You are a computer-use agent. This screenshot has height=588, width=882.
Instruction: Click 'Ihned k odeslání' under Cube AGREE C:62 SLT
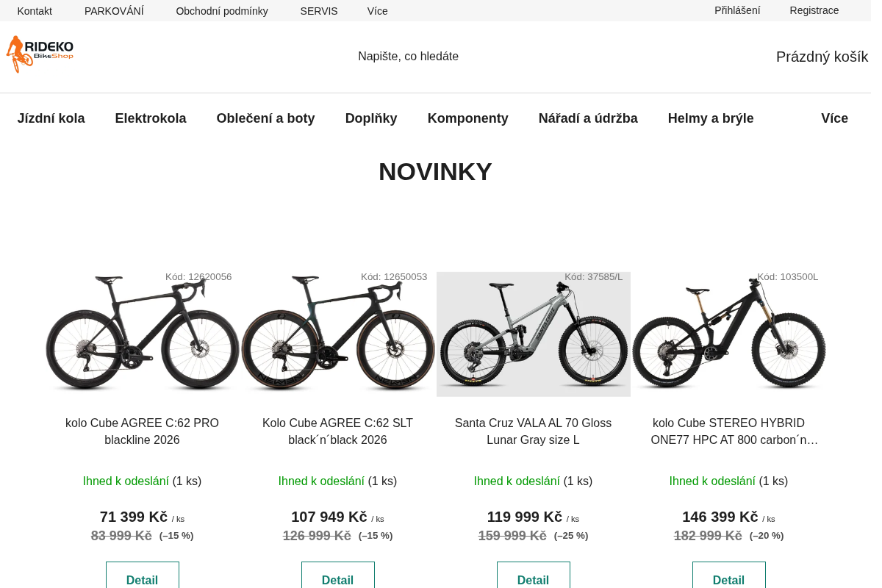(x=321, y=481)
